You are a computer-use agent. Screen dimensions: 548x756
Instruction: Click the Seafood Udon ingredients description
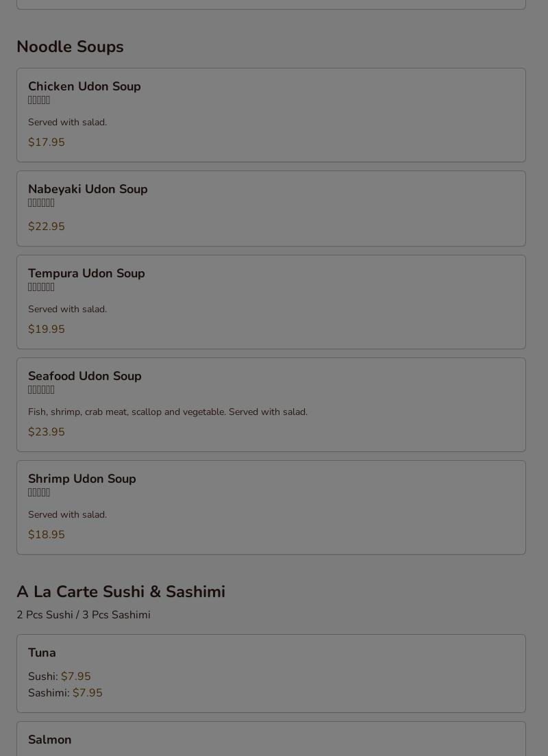(x=167, y=412)
